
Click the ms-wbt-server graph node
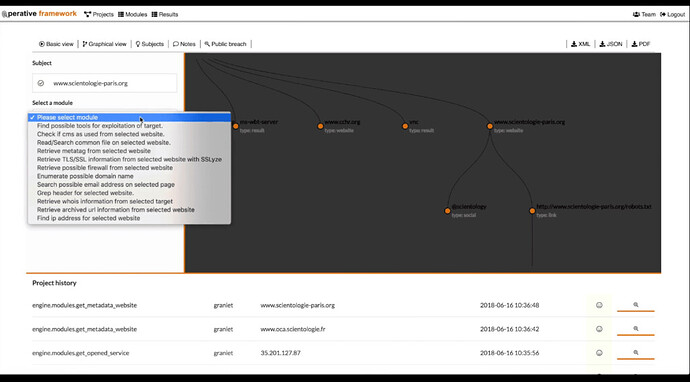point(236,126)
